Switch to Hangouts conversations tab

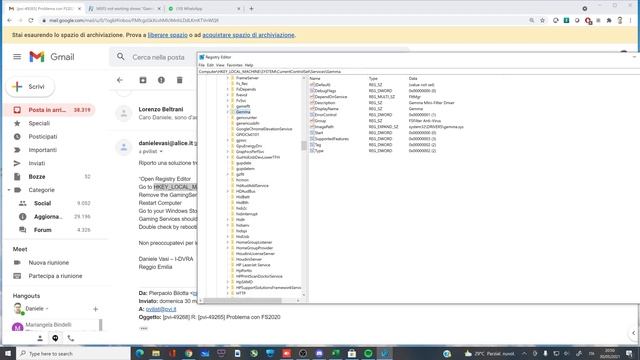55,338
